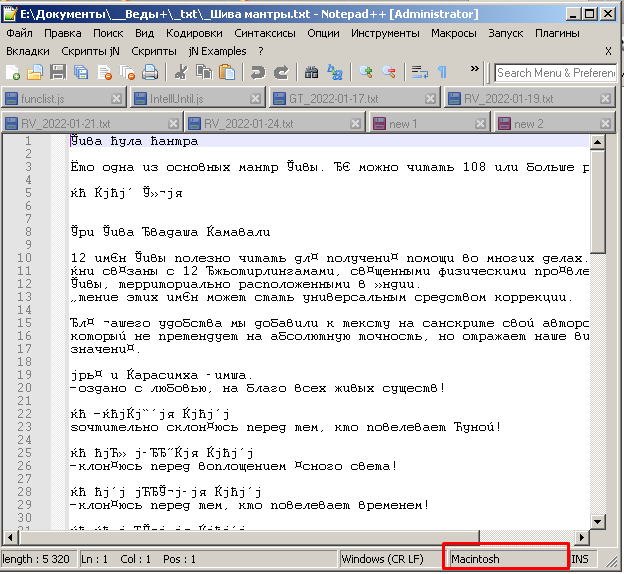Toggle word wrap toolbar icon
The image size is (624, 574).
coord(419,72)
